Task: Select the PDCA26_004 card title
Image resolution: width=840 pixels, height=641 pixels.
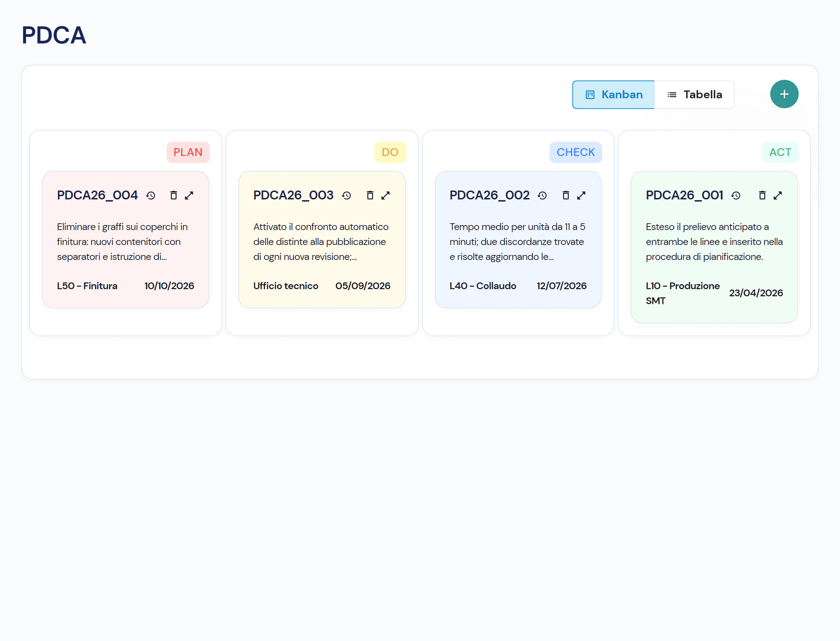Action: 97,196
